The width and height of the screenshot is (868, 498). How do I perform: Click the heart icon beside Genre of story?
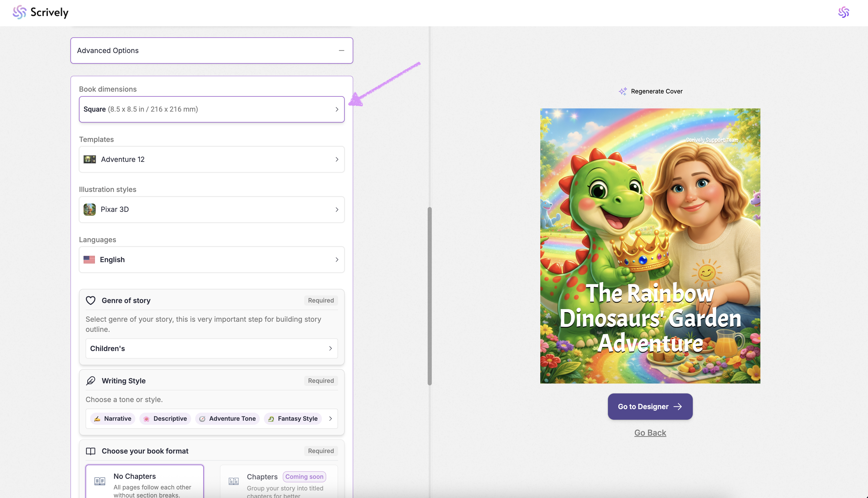pos(91,300)
